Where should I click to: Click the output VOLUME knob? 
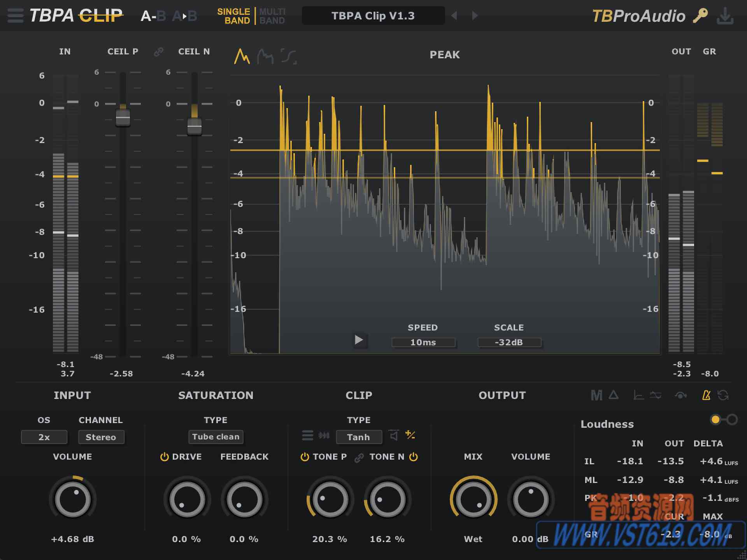(x=531, y=499)
